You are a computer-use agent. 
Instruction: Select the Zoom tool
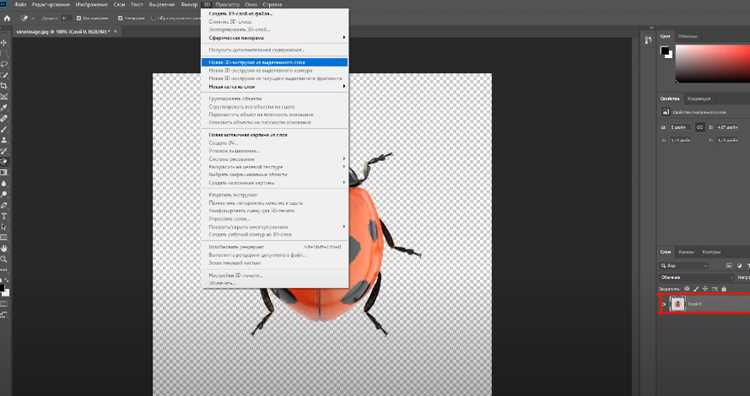pyautogui.click(x=4, y=259)
